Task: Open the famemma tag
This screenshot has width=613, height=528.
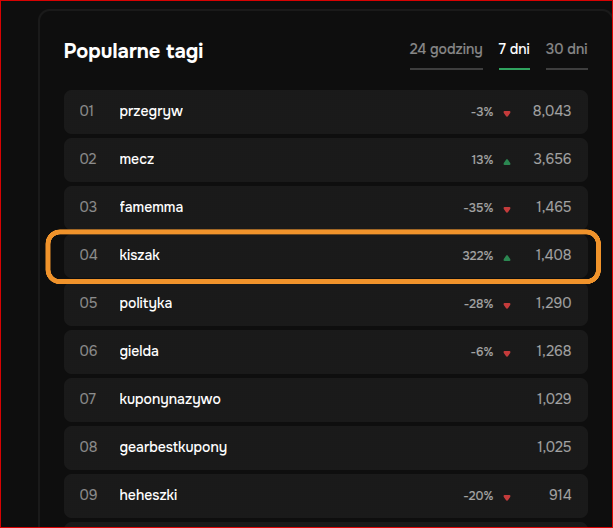Action: (151, 207)
